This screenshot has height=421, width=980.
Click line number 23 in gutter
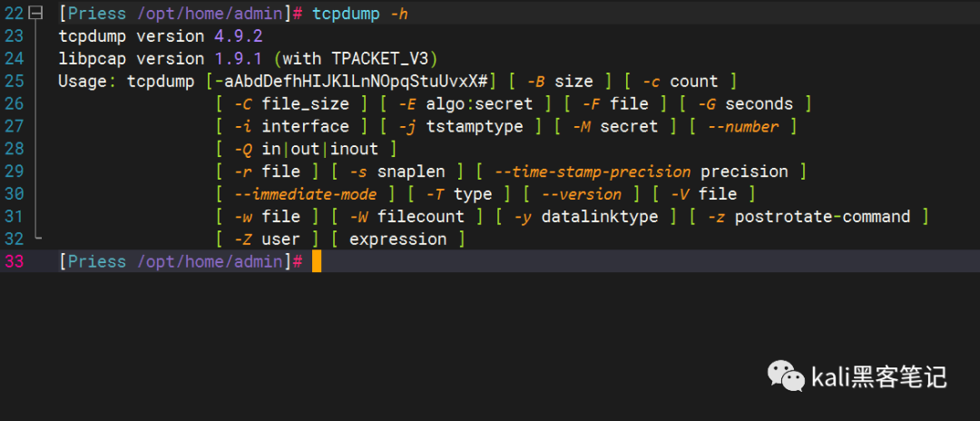13,36
